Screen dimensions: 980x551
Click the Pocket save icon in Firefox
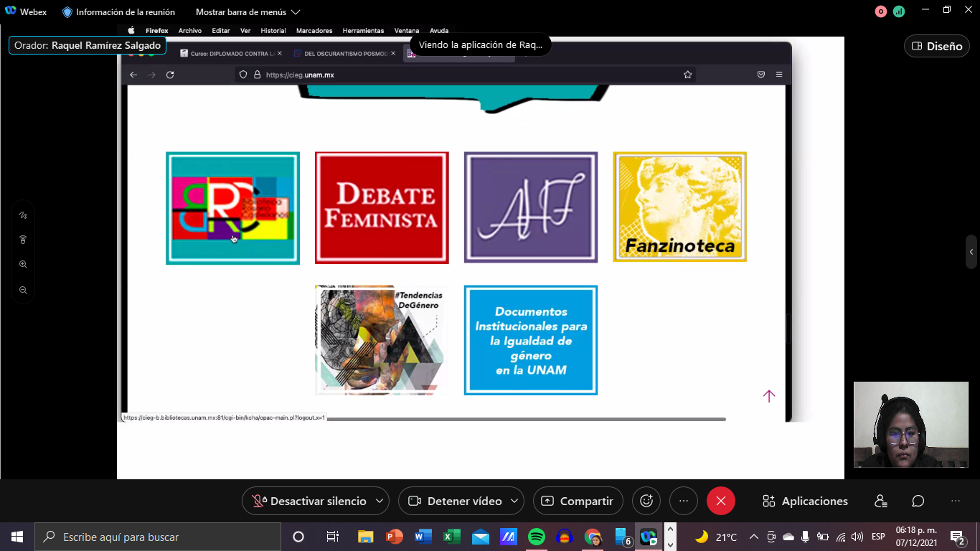pyautogui.click(x=761, y=75)
